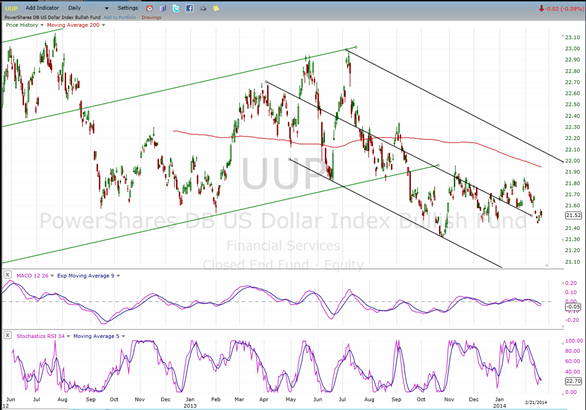The height and width of the screenshot is (410, 586).
Task: Click the -0.02 (-0.09%) price change indicator
Action: [x=561, y=8]
